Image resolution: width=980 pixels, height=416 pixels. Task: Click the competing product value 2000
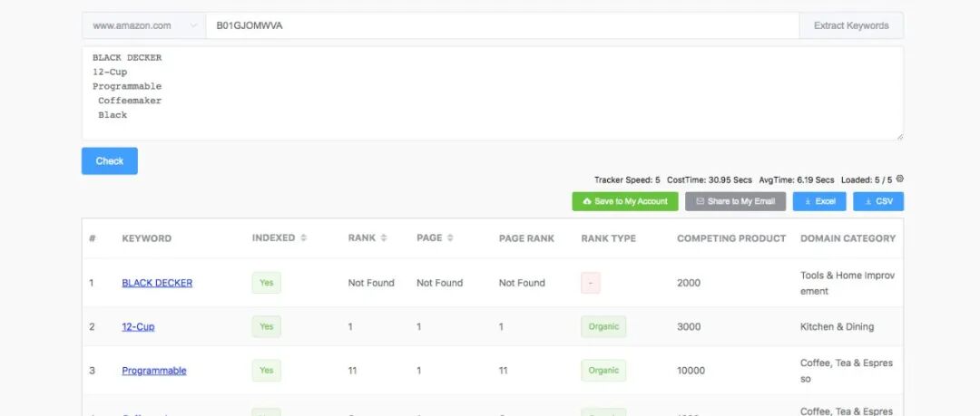point(689,283)
